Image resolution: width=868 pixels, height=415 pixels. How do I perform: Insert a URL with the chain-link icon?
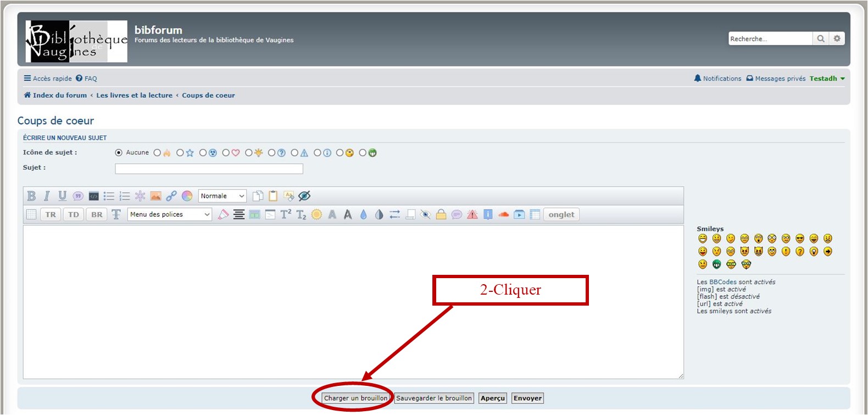click(171, 196)
